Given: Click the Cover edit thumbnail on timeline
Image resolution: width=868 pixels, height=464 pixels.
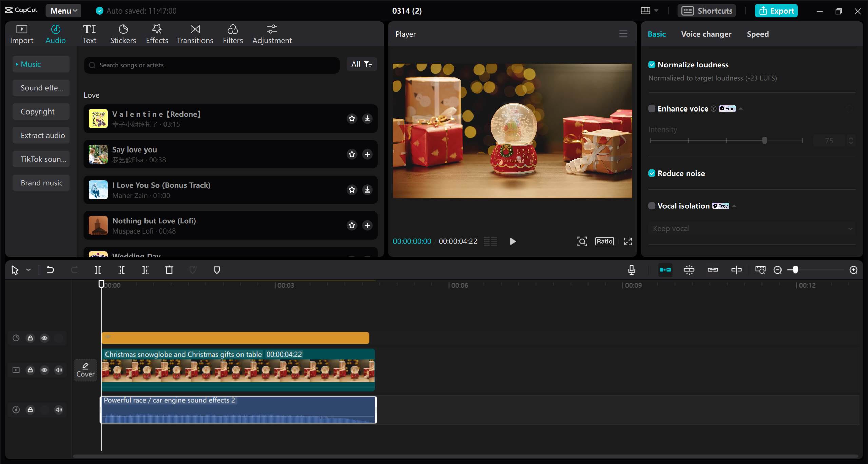Looking at the screenshot, I should [85, 370].
